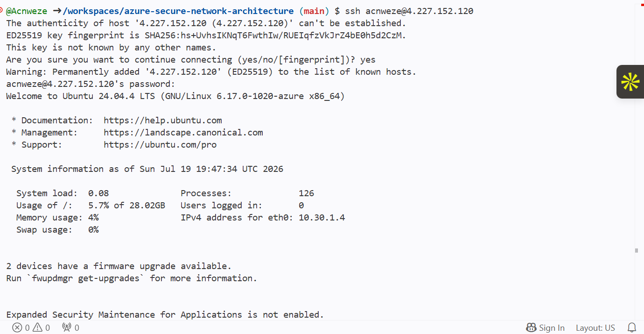This screenshot has width=644, height=334.
Task: Click the '* Management:' label
Action: [44, 133]
